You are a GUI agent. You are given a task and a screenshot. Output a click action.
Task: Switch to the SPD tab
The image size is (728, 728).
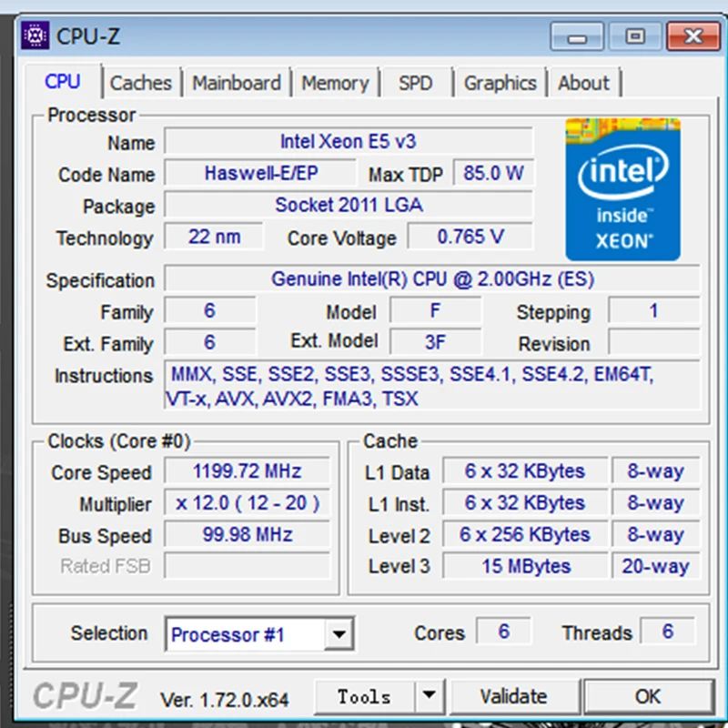[416, 84]
